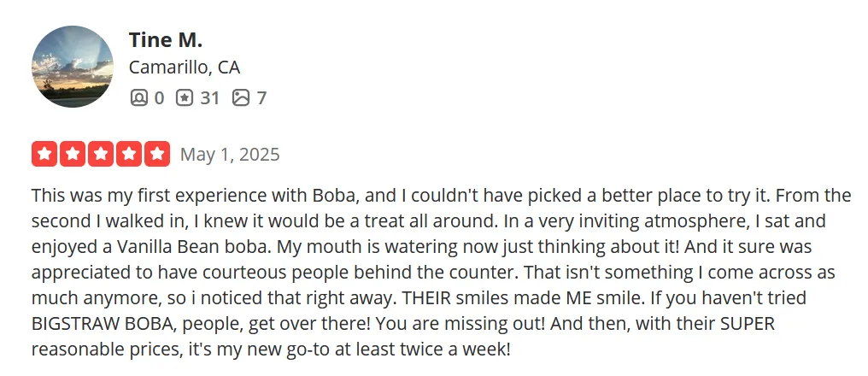Visit the Tine M. profile name link
The image size is (868, 376).
pyautogui.click(x=166, y=40)
